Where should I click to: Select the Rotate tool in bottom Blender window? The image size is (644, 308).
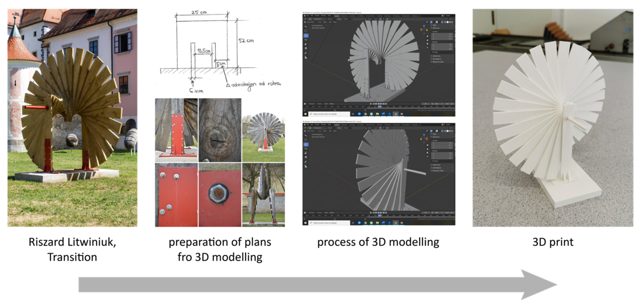pyautogui.click(x=306, y=149)
